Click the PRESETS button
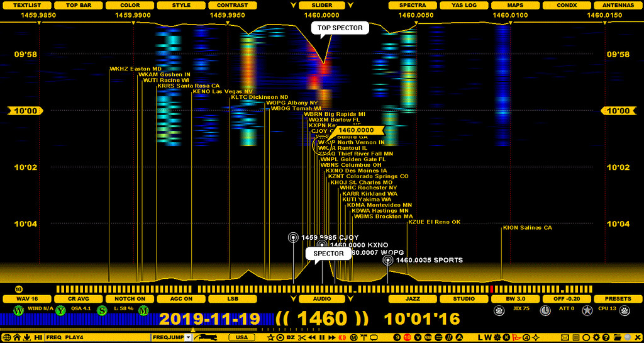 pyautogui.click(x=618, y=298)
